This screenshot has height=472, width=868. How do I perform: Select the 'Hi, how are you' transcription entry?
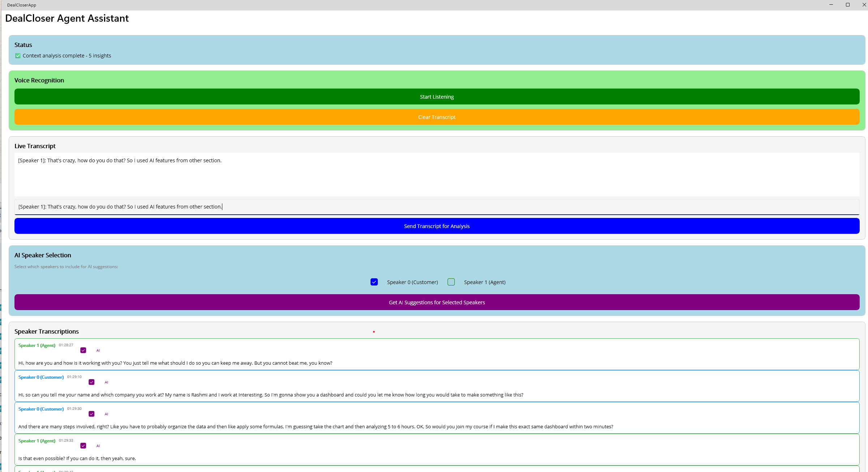tap(175, 363)
